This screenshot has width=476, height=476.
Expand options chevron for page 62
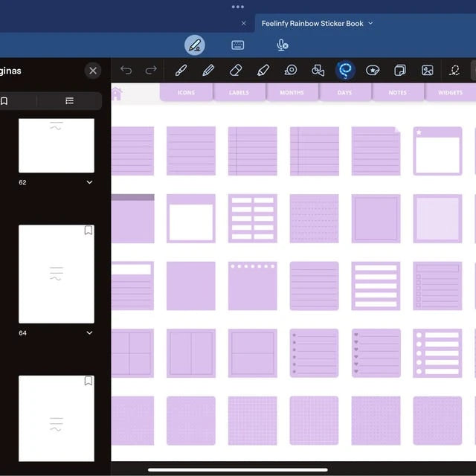tap(89, 182)
